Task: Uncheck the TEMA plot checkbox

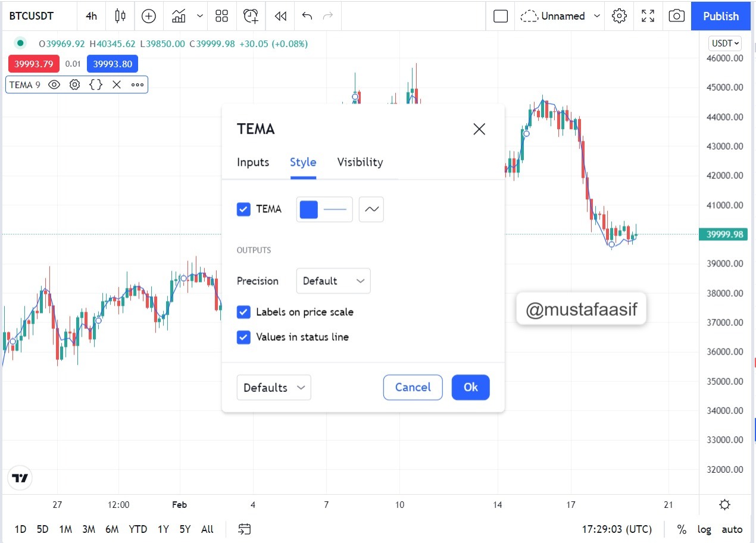Action: (x=243, y=209)
